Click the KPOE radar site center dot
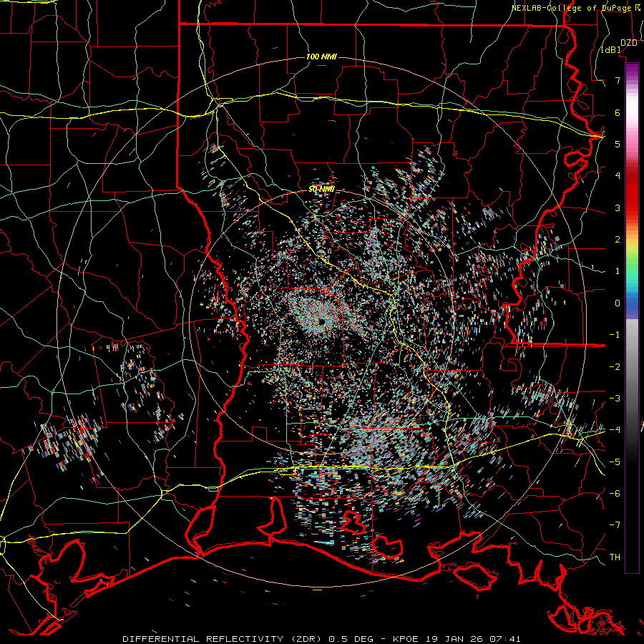Screen dimensions: 644x644 tap(322, 321)
